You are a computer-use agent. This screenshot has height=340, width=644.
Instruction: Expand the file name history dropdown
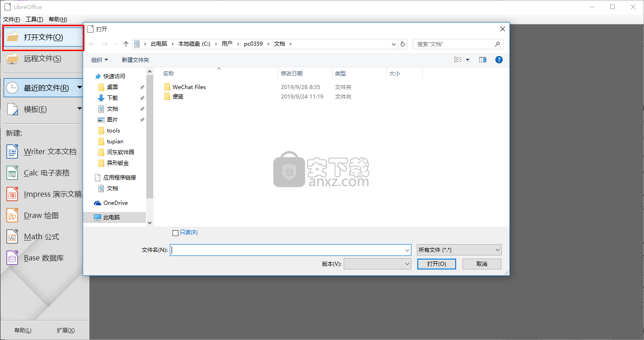click(407, 250)
